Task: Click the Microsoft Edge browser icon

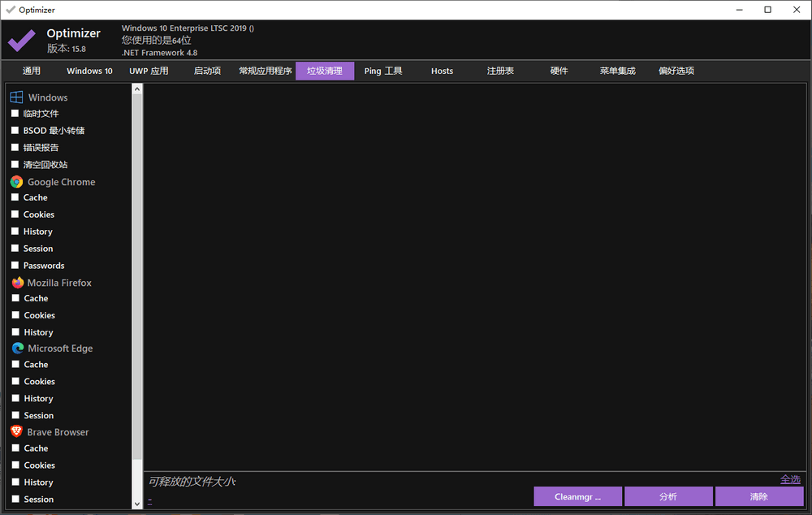Action: 15,348
